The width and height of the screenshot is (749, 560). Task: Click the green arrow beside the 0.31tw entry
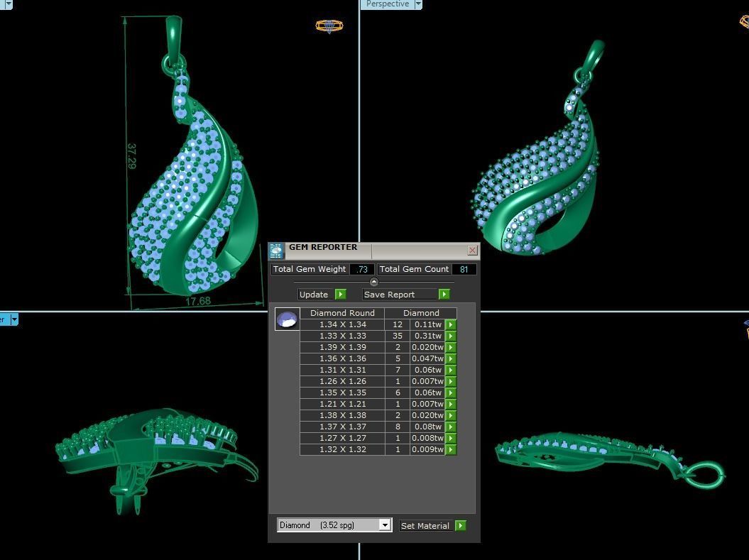click(x=452, y=336)
